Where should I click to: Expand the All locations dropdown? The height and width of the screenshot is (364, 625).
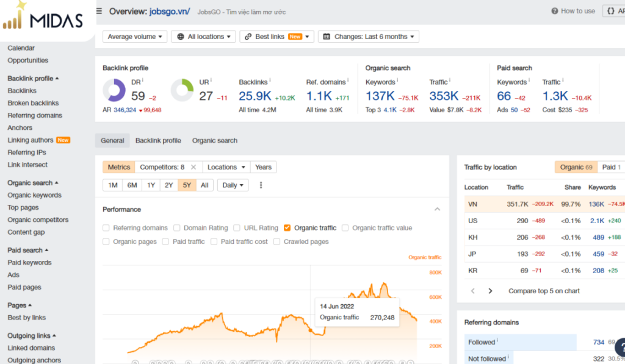tap(204, 37)
